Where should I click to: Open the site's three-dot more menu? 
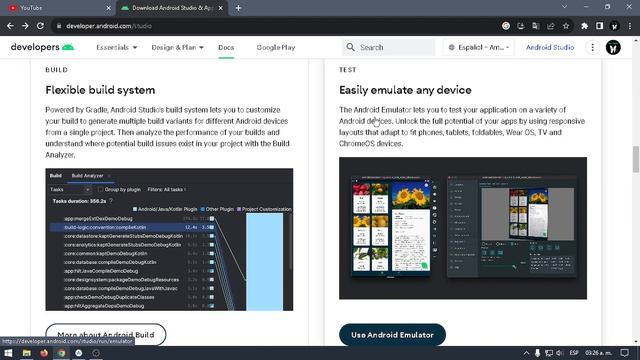click(592, 47)
